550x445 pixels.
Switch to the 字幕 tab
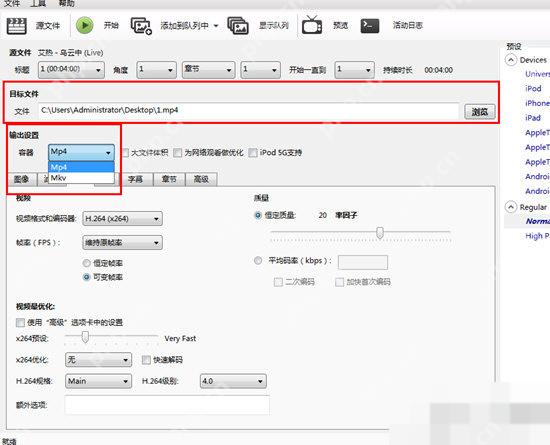click(x=135, y=179)
